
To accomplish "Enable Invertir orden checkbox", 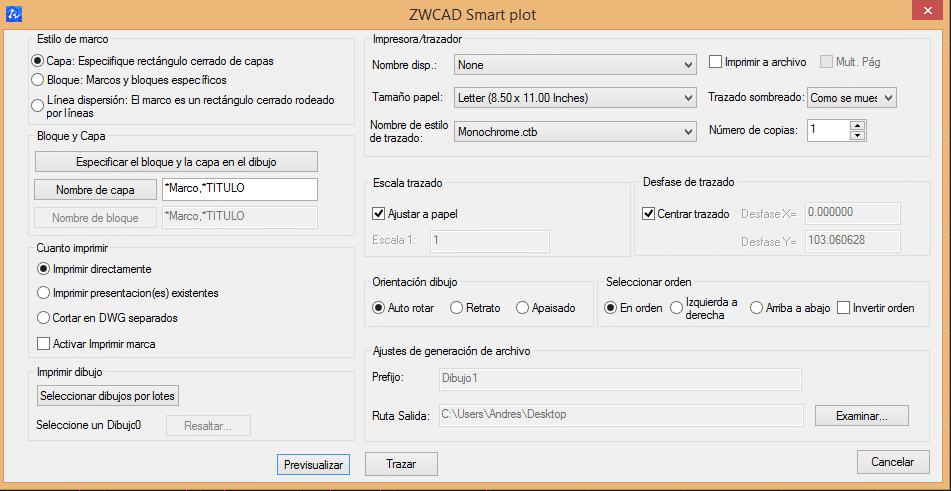I will click(x=844, y=308).
